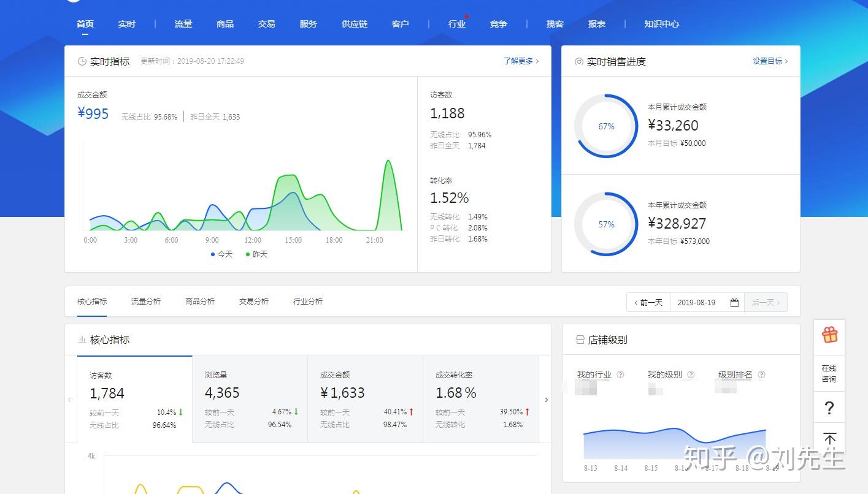Viewport: 868px width, 494px height.
Task: Open the 行业 menu with red dot
Action: (x=457, y=24)
